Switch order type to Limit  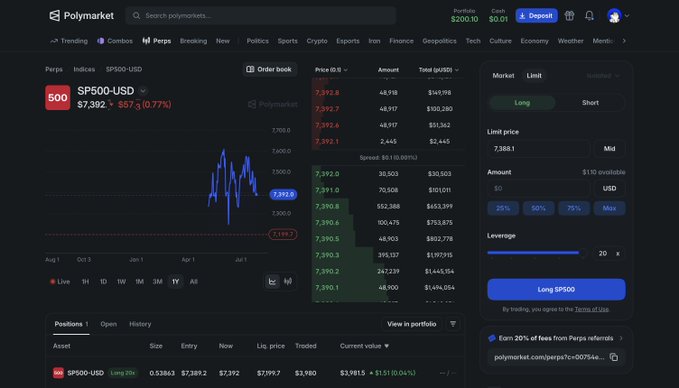pyautogui.click(x=534, y=75)
